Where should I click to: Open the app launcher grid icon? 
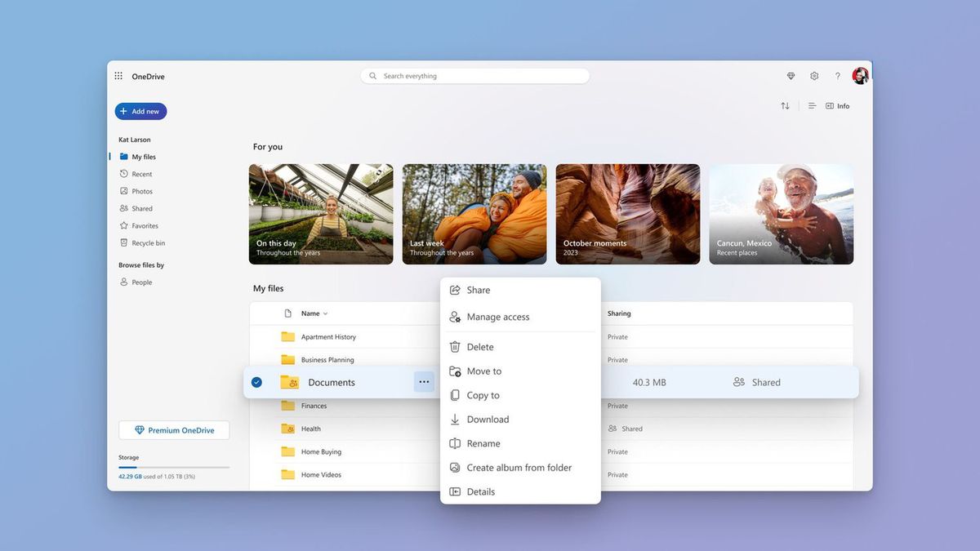118,75
